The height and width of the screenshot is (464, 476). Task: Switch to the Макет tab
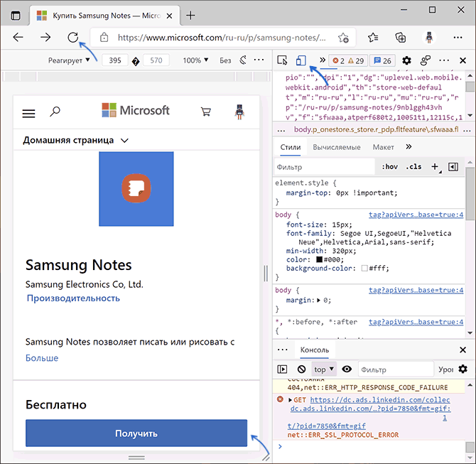point(384,147)
